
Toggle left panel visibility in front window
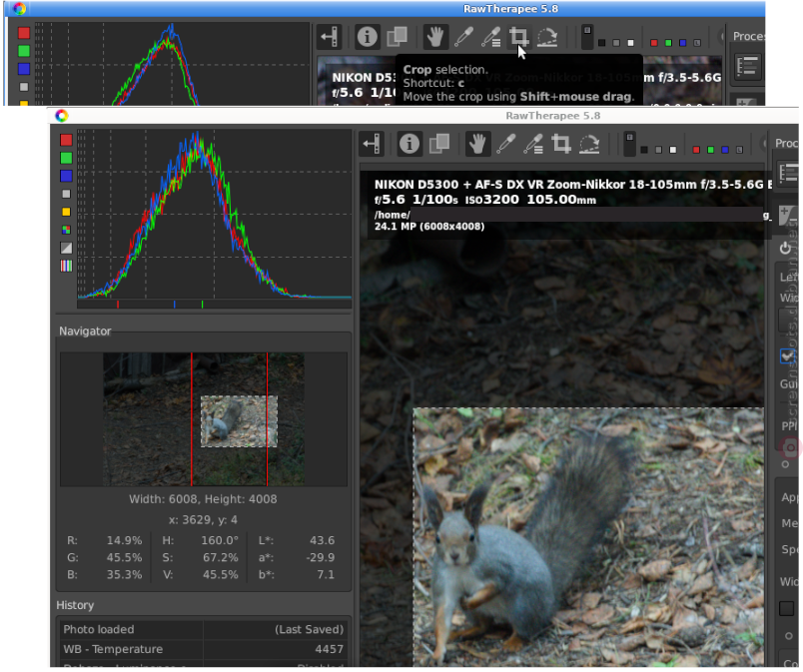[372, 144]
